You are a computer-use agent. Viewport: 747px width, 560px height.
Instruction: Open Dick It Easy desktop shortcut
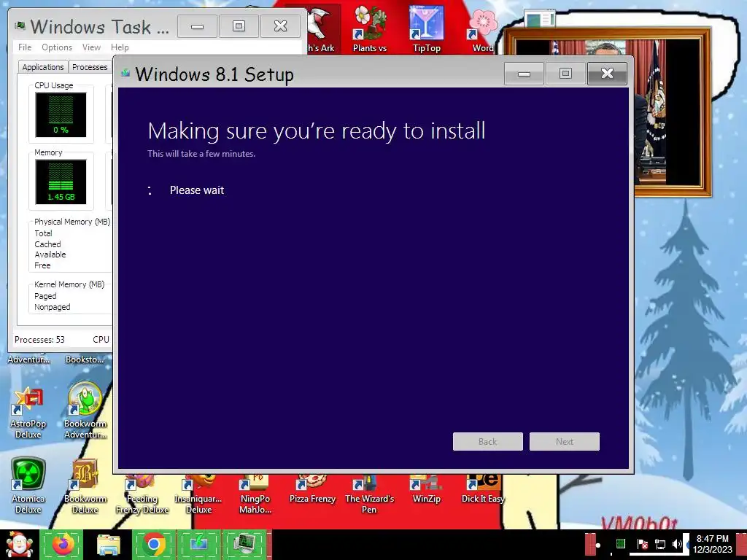[483, 489]
